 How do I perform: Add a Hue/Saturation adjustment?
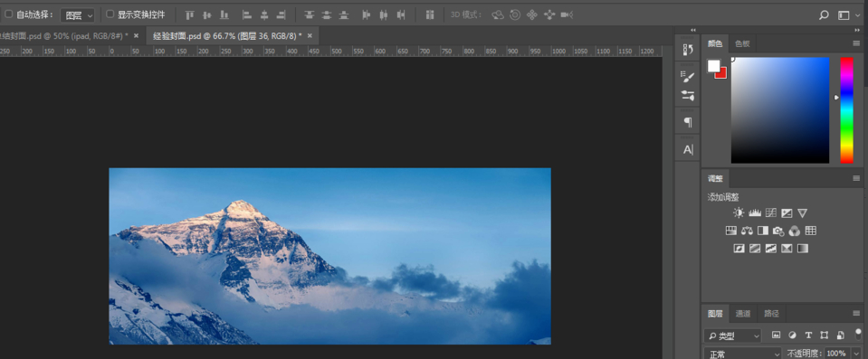tap(730, 231)
